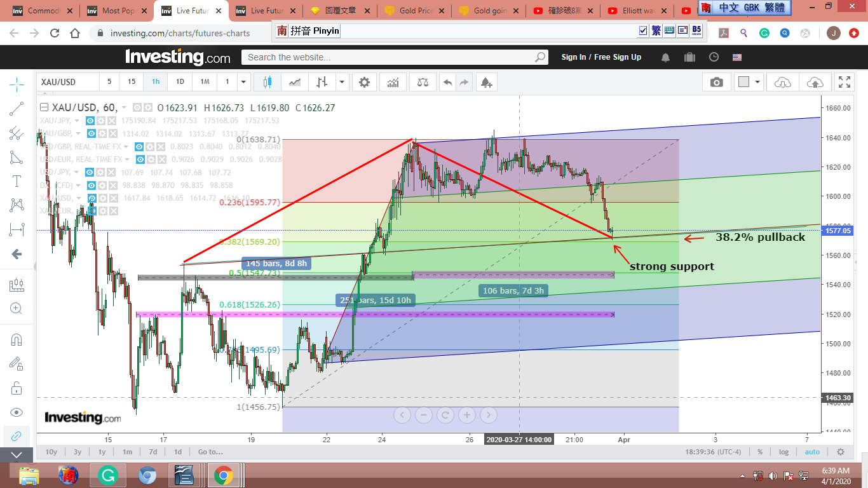Expand the XAU/USD, 60 legend dropdown arrow
This screenshot has width=868, height=488.
click(x=124, y=108)
